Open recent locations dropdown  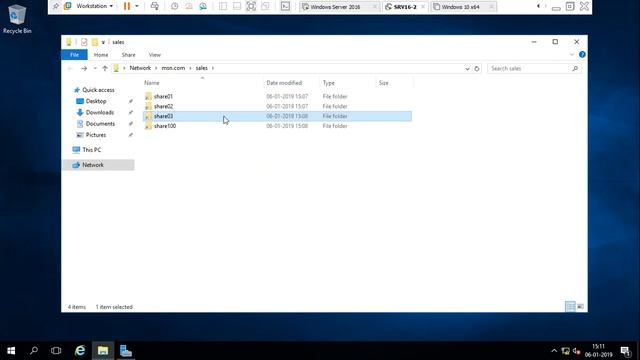(95, 69)
